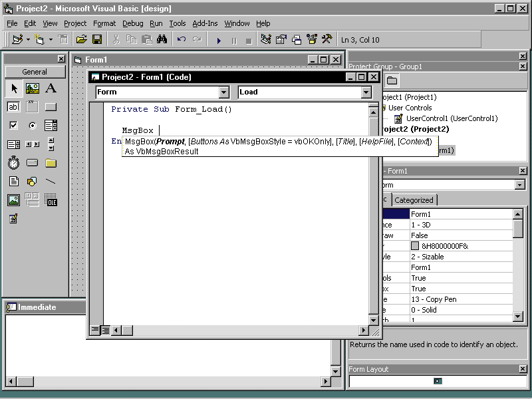Open the Form Layout Window toolbar icon

click(297, 40)
